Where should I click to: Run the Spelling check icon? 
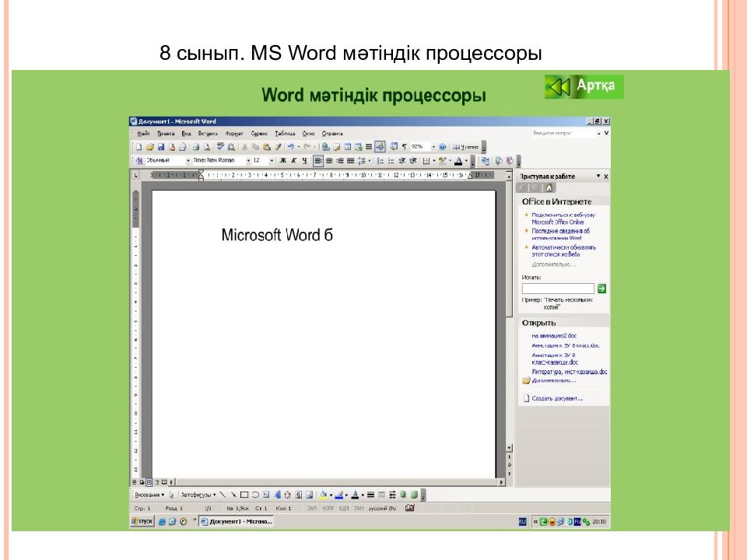coord(220,147)
